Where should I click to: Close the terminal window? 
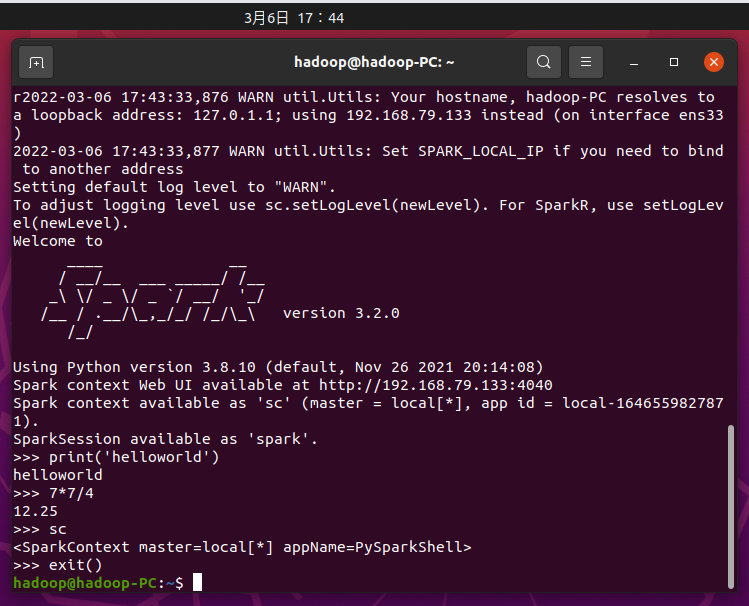click(714, 62)
